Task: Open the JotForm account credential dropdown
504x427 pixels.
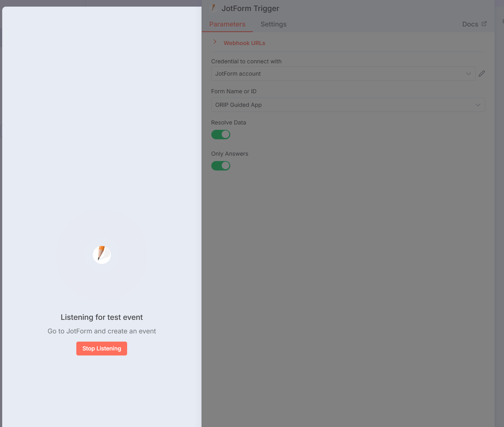Action: 343,73
